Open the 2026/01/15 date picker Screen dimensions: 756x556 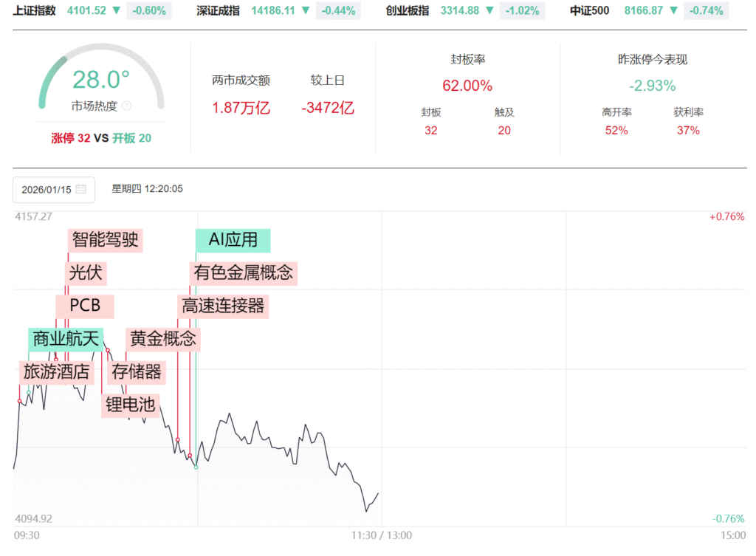point(47,190)
